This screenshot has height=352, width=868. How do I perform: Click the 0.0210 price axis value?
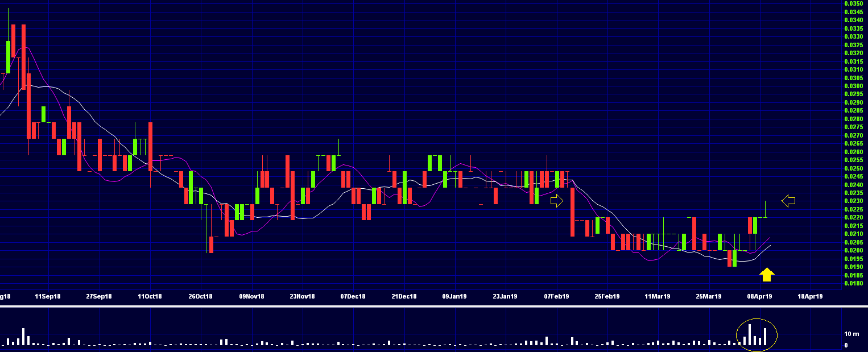(x=854, y=234)
